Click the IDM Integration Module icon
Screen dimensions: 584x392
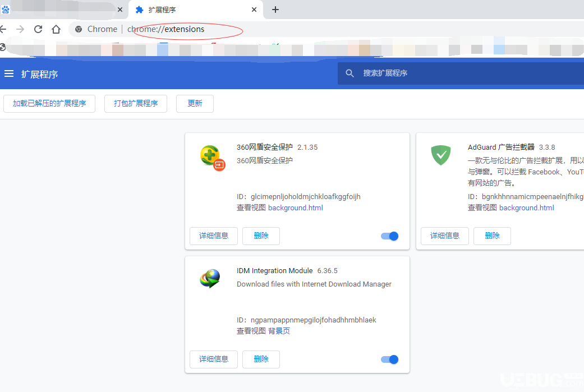click(210, 279)
